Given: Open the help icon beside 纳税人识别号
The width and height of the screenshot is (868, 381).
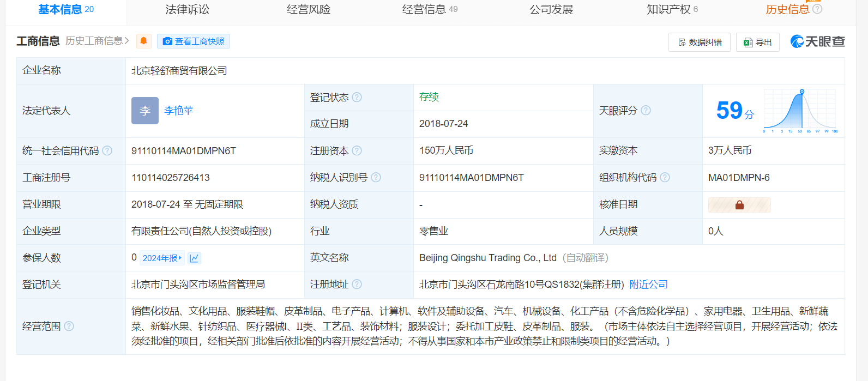Looking at the screenshot, I should click(376, 177).
